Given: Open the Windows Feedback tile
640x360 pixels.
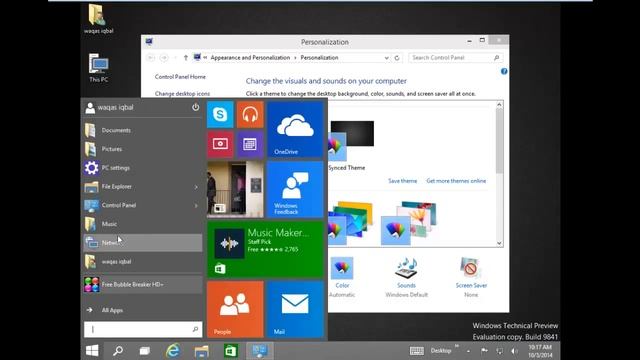Looking at the screenshot, I should pos(295,189).
